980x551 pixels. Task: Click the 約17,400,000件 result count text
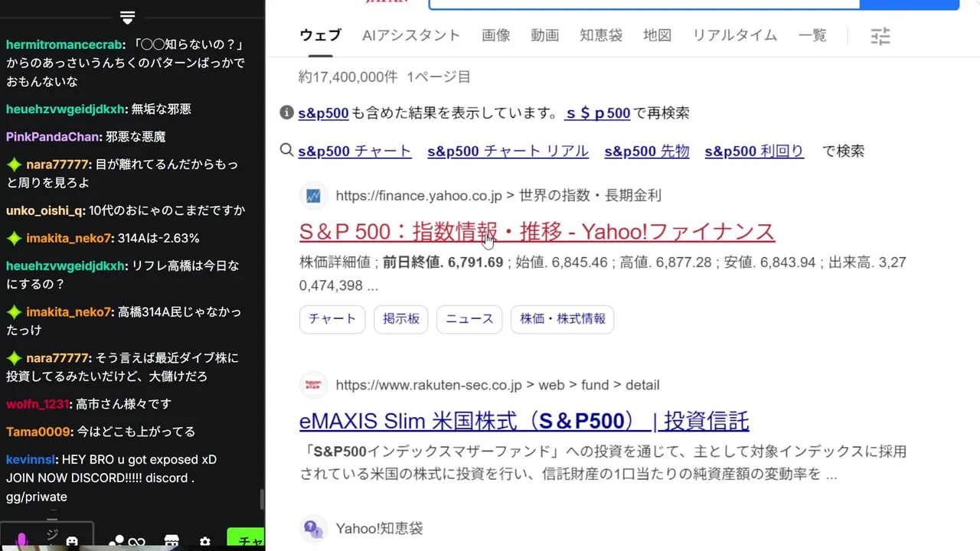pyautogui.click(x=348, y=77)
